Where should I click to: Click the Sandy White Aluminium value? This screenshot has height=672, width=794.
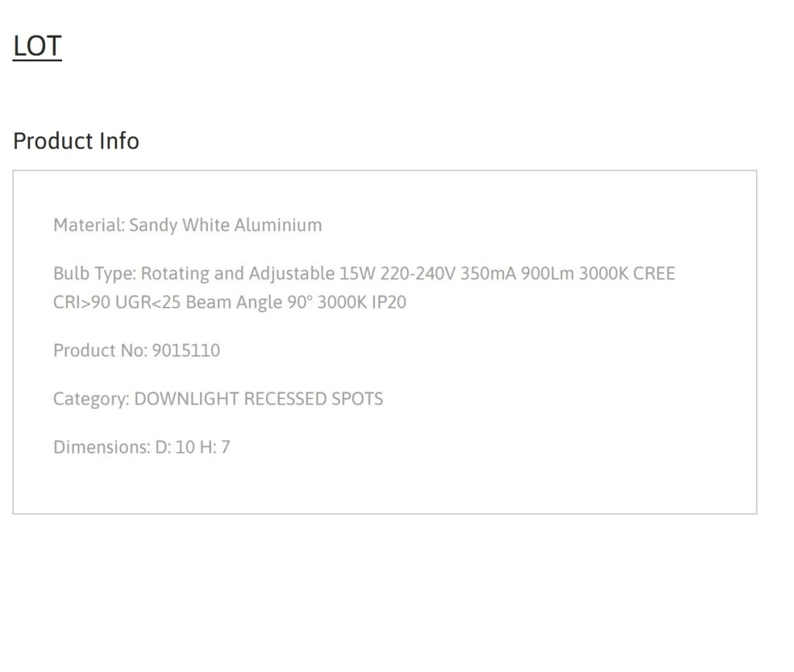pos(226,226)
